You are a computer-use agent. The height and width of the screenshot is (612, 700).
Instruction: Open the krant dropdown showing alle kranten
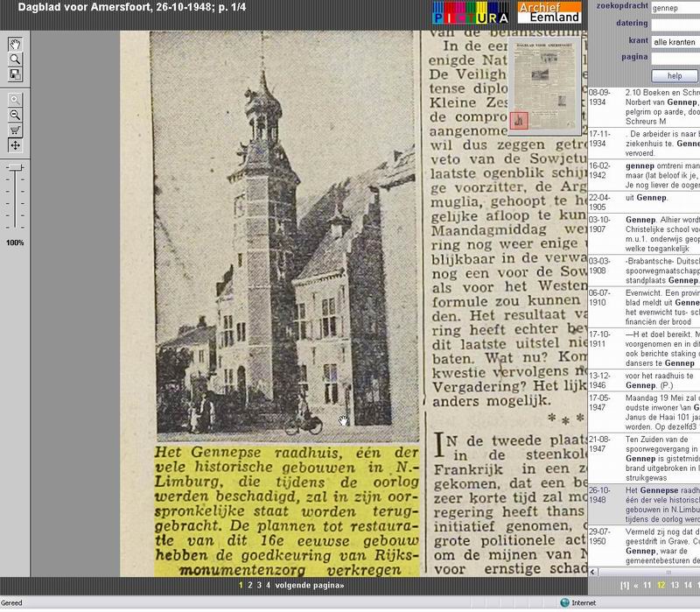675,41
